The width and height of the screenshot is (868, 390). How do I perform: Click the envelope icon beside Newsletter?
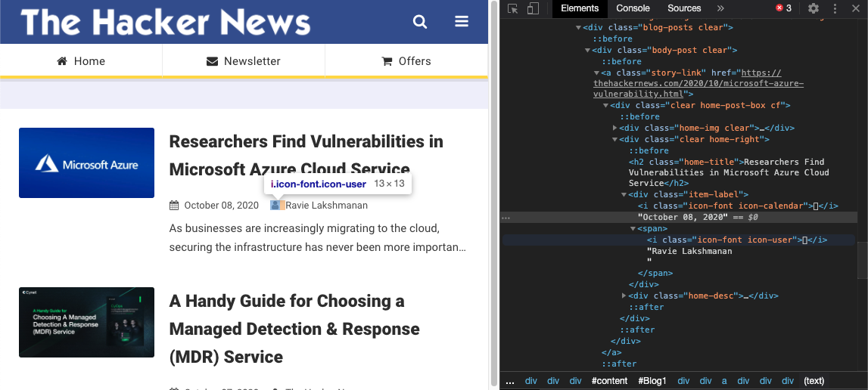(212, 61)
